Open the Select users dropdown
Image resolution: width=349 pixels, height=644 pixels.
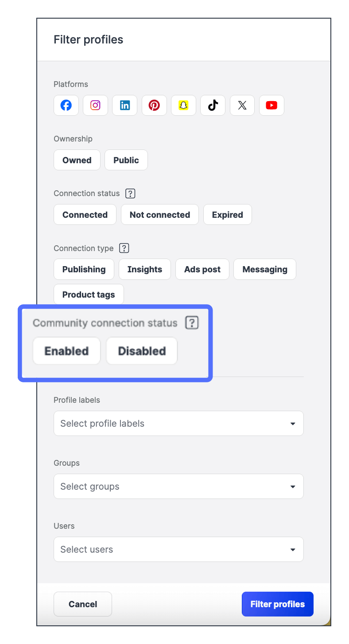pos(178,549)
